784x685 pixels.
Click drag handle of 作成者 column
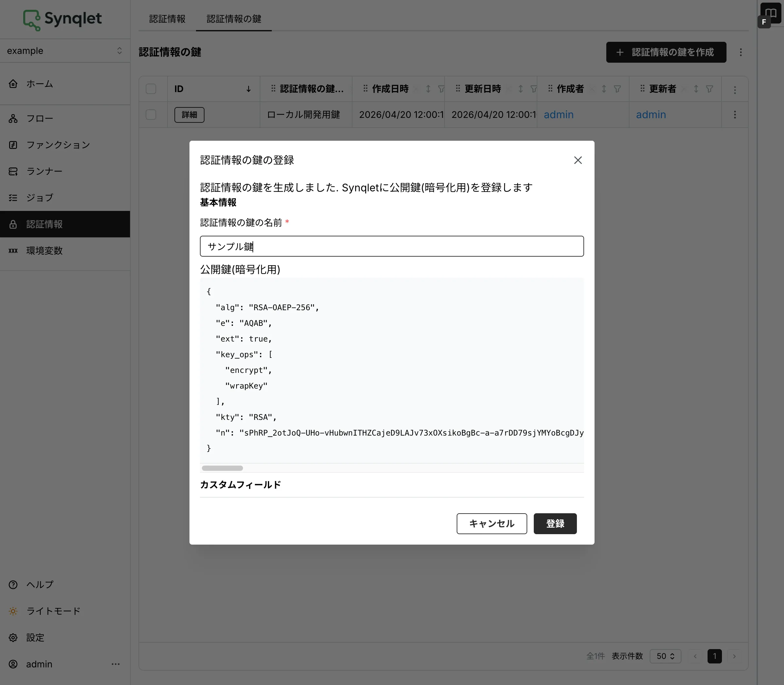550,89
